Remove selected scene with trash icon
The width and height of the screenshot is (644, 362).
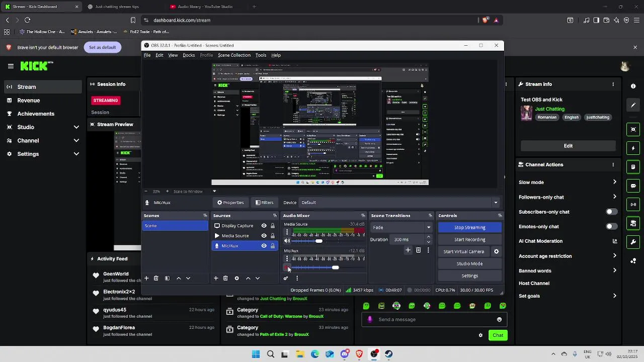[x=156, y=279]
